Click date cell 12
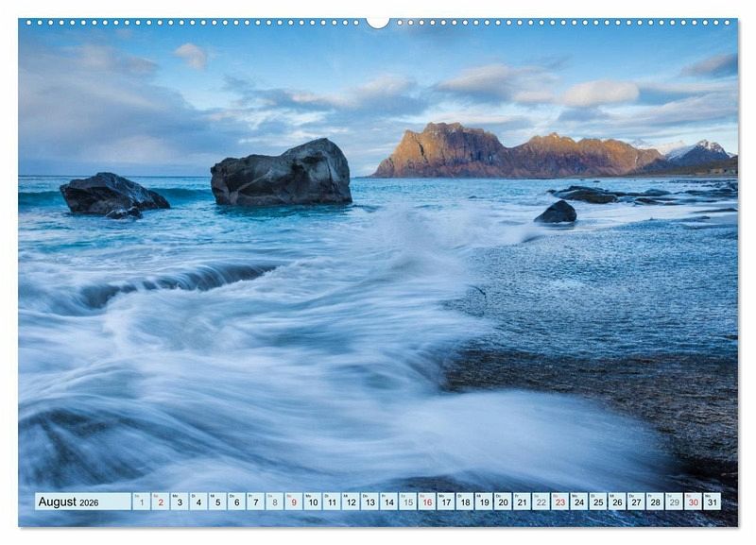756x545 pixels. coord(351,502)
